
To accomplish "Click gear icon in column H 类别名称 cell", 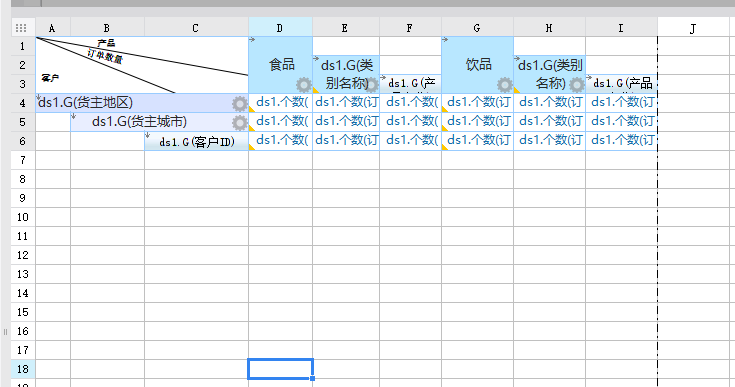I will [577, 85].
